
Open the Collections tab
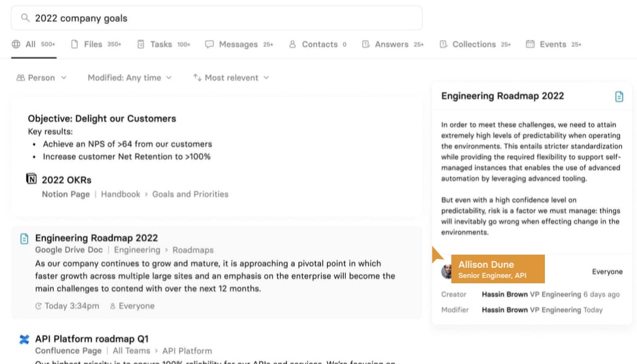[475, 44]
